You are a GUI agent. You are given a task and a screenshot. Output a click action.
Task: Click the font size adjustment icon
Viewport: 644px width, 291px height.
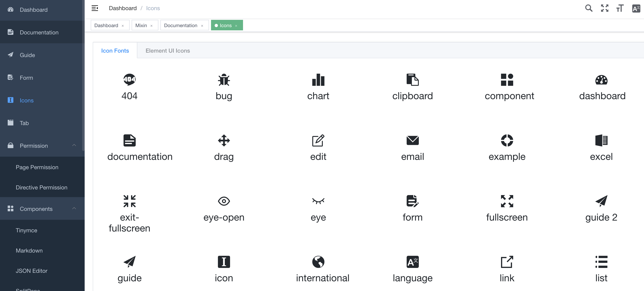pyautogui.click(x=620, y=8)
